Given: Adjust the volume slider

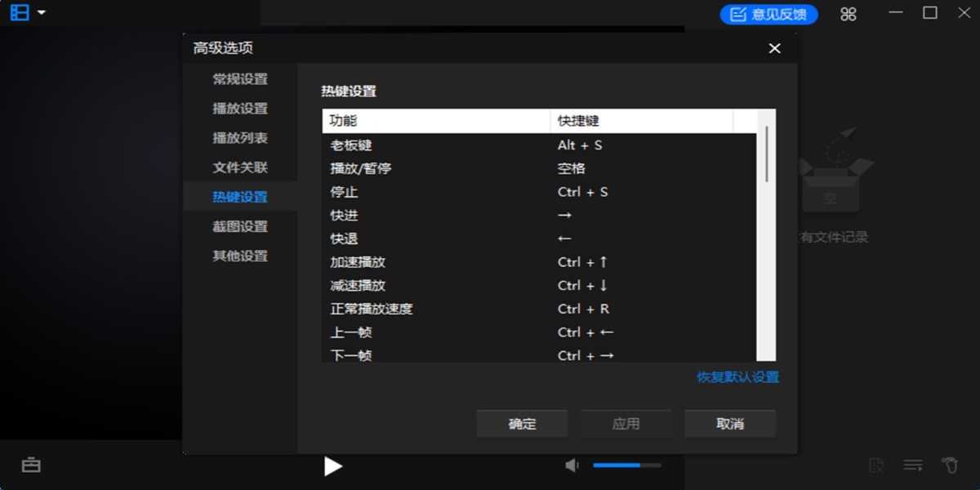Looking at the screenshot, I should [x=626, y=465].
